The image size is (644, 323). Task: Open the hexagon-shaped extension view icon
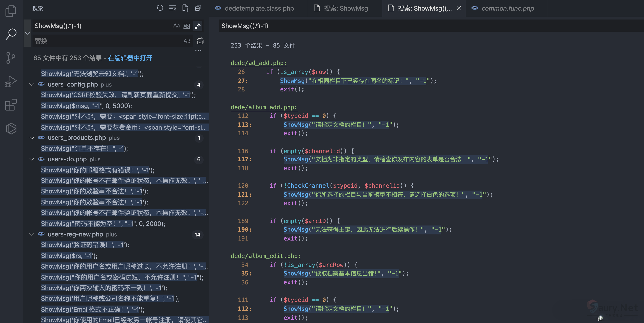pos(11,129)
